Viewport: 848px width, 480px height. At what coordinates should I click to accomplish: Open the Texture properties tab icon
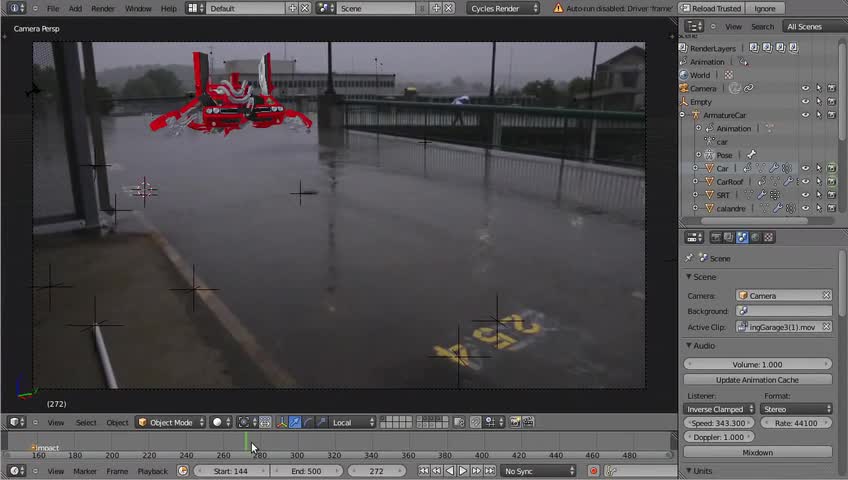[768, 237]
